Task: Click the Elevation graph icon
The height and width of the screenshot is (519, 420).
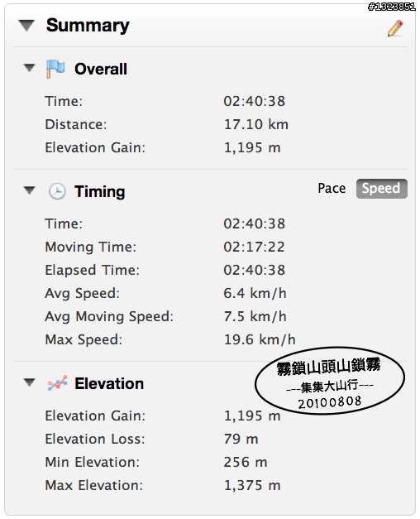Action: [57, 383]
